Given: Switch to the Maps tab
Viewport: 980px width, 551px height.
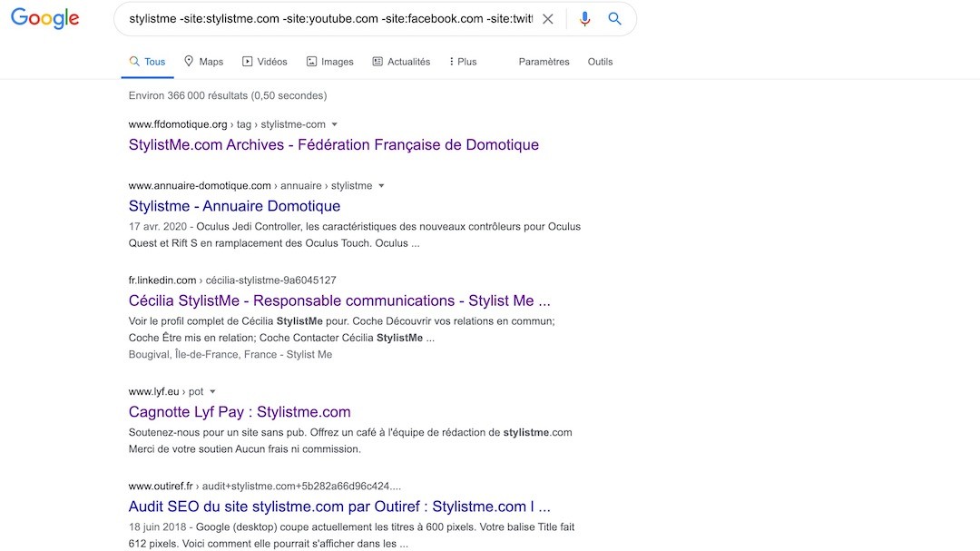Looking at the screenshot, I should (x=204, y=62).
